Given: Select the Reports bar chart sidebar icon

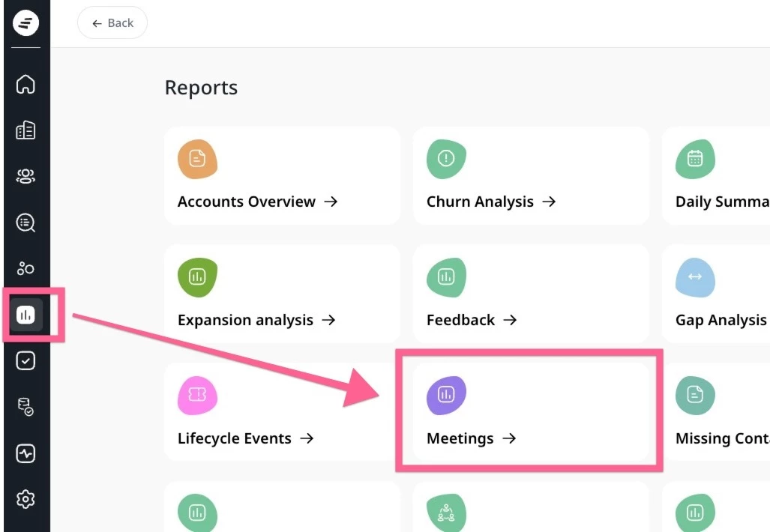Looking at the screenshot, I should click(x=25, y=315).
